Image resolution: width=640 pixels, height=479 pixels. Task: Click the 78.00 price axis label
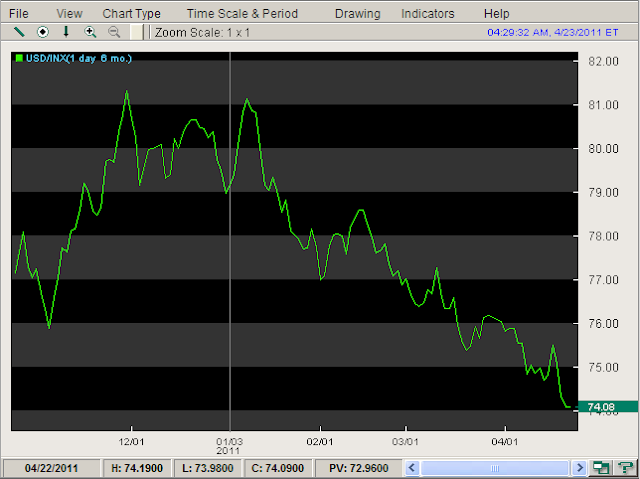click(x=603, y=236)
